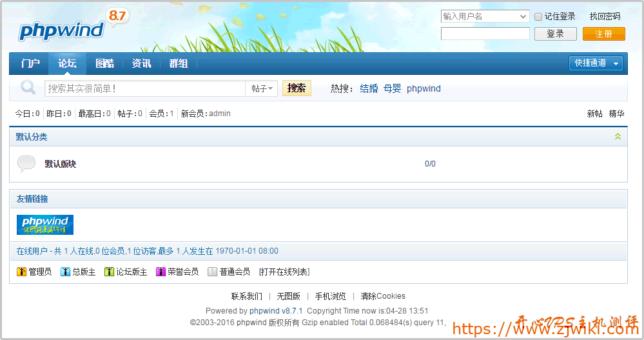Click the orange 注册 button
Image resolution: width=644 pixels, height=340 pixels.
click(603, 34)
